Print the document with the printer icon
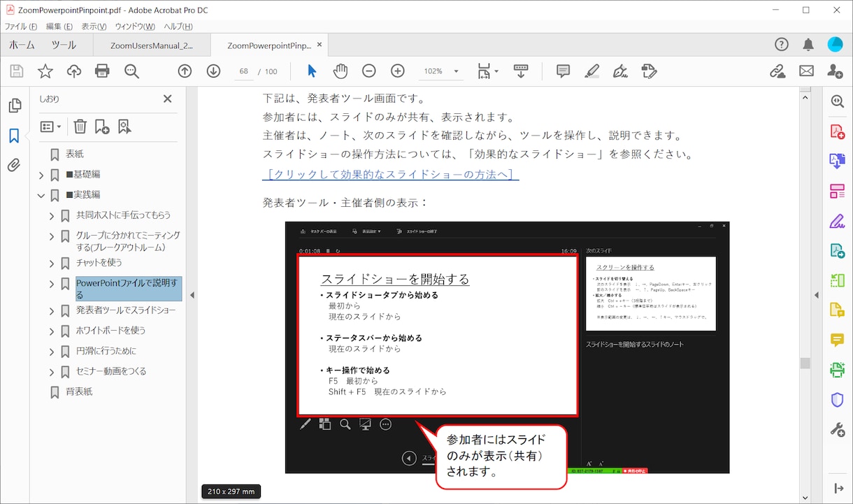The width and height of the screenshot is (853, 504). [103, 71]
